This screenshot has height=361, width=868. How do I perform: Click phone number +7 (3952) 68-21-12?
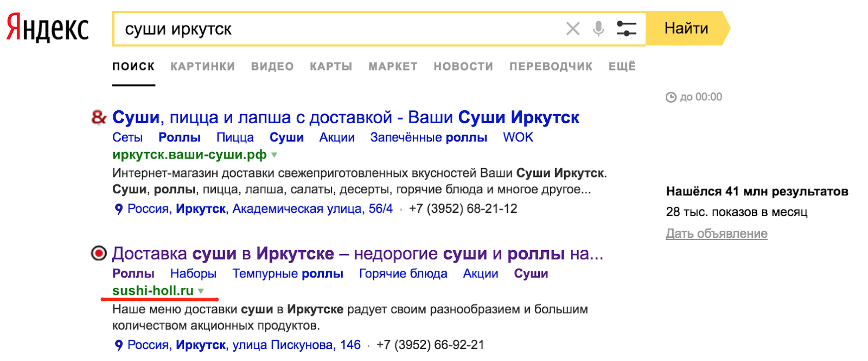click(463, 209)
